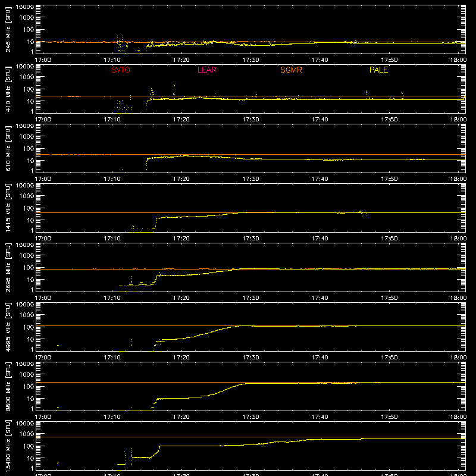Image resolution: width=476 pixels, height=476 pixels.
Task: Click 17:10 tick under the 410 MHz panel
Action: point(112,120)
